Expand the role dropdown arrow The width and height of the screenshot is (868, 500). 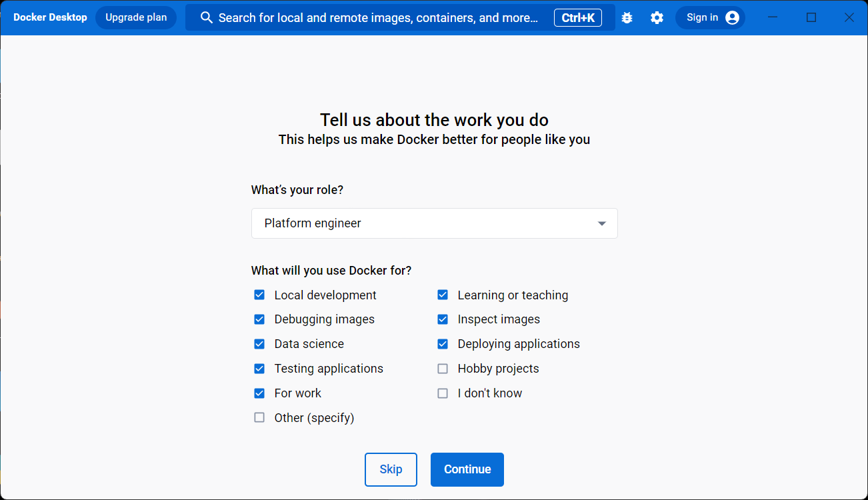[x=602, y=223]
